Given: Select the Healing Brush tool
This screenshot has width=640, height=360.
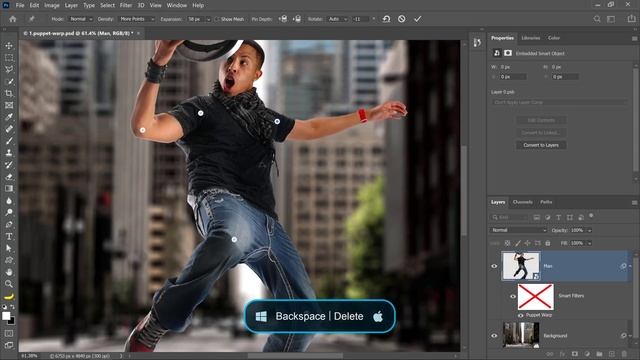Looking at the screenshot, I should [x=9, y=129].
